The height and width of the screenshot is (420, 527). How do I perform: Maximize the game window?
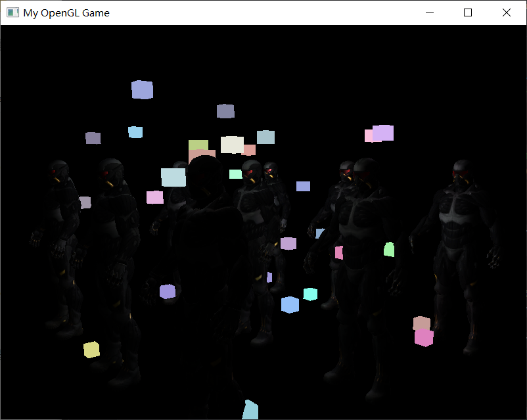click(467, 12)
